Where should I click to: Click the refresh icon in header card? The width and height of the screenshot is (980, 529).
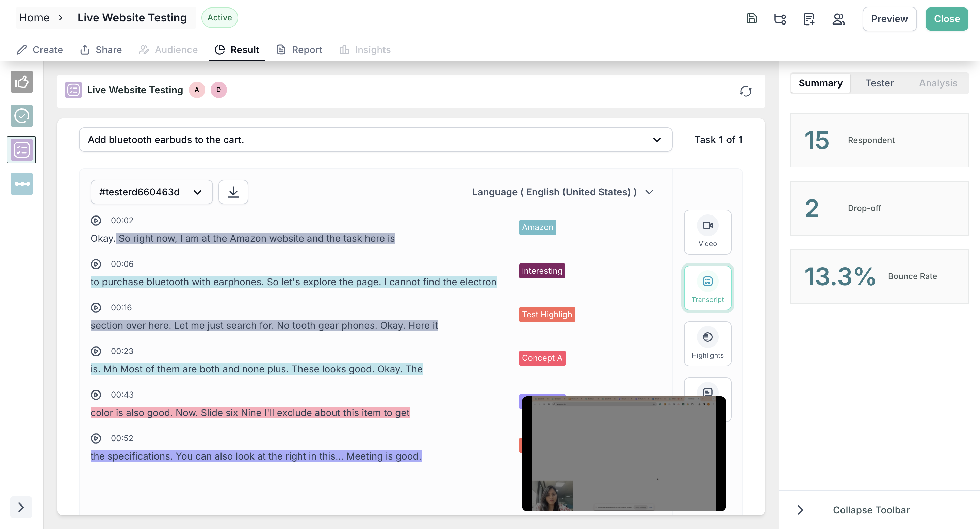coord(746,91)
